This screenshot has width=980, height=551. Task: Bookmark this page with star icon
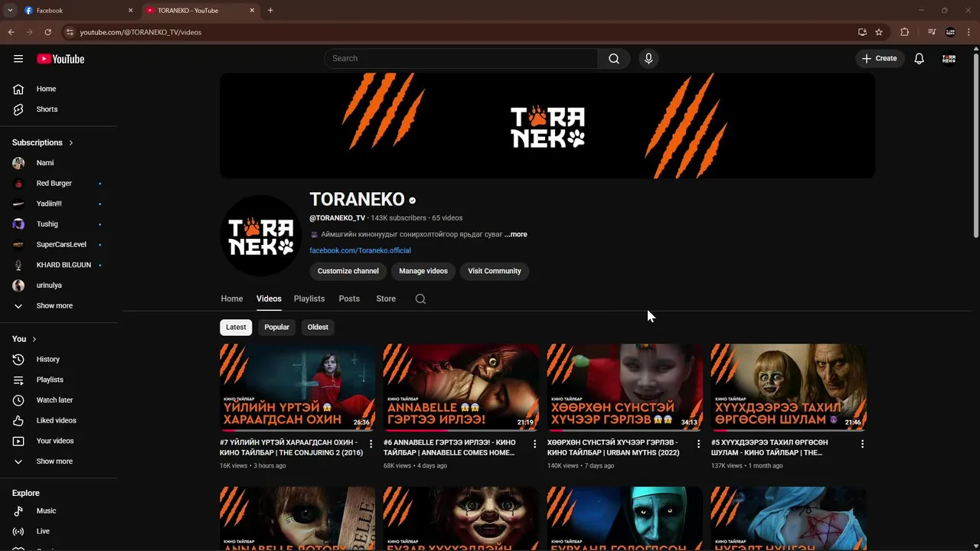point(879,32)
